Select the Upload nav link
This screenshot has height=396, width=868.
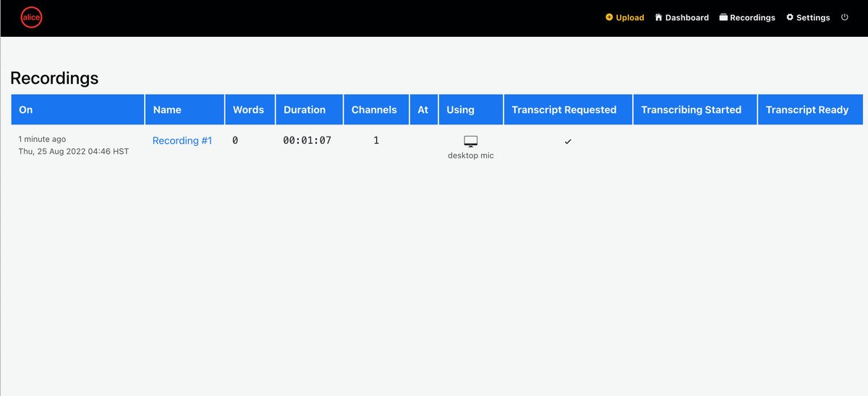pos(629,17)
